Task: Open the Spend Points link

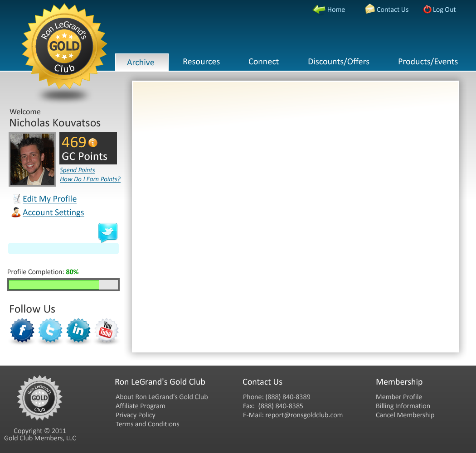Action: pyautogui.click(x=78, y=170)
